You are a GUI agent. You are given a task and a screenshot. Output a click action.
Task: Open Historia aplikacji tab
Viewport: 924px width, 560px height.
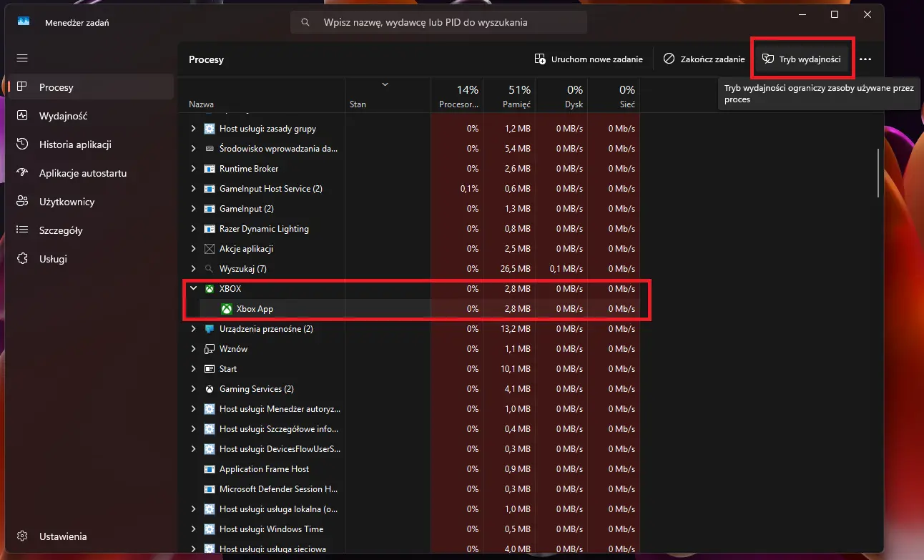click(x=92, y=144)
